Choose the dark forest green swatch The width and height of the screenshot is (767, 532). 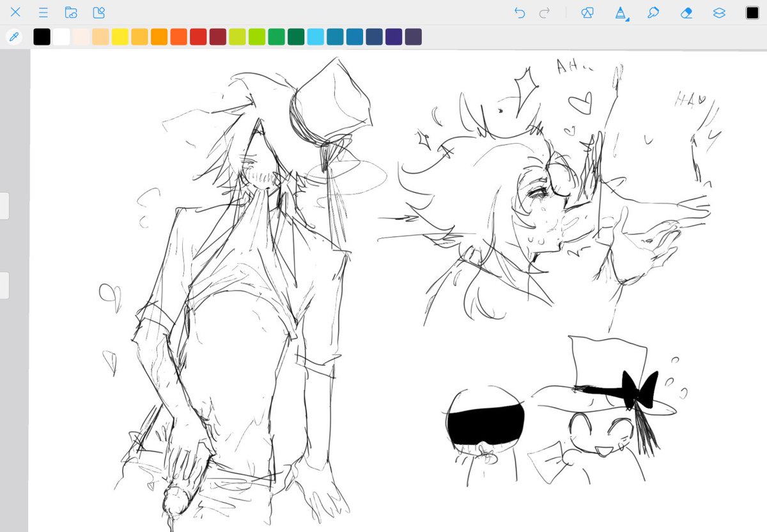(x=296, y=37)
